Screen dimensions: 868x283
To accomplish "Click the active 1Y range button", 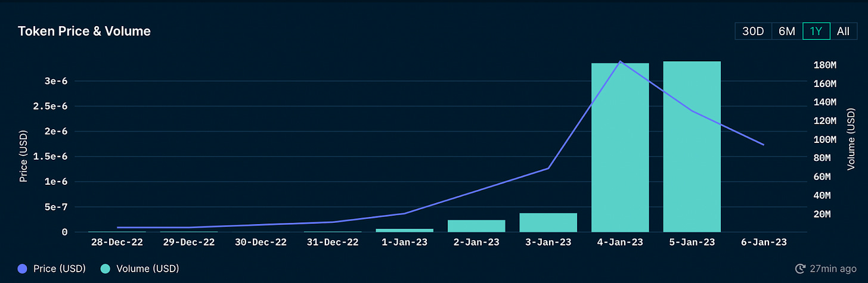I will (x=816, y=32).
